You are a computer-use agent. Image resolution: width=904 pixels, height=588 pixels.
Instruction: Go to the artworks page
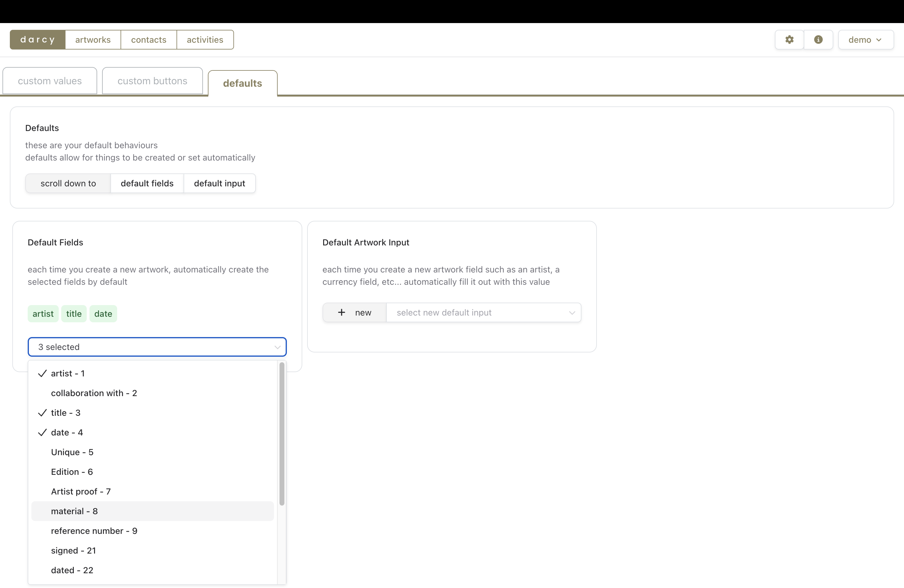(x=93, y=39)
